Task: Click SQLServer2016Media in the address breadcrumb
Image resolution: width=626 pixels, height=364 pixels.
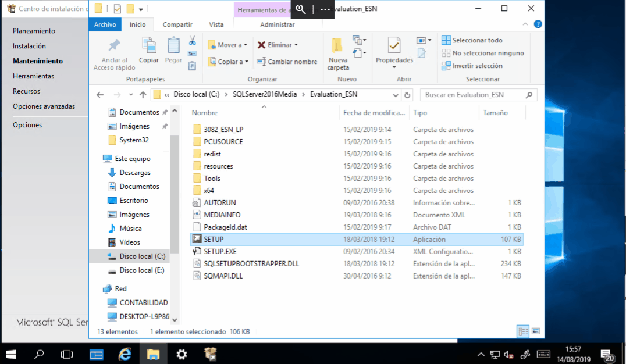Action: [x=265, y=94]
